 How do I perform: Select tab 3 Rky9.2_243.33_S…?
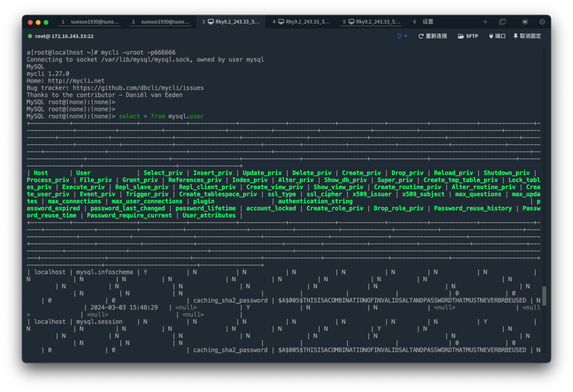tap(231, 22)
